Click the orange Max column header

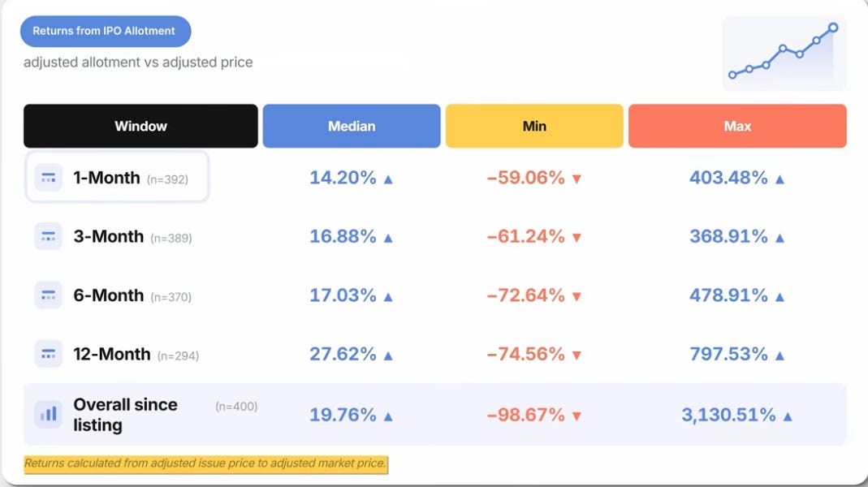tap(737, 126)
